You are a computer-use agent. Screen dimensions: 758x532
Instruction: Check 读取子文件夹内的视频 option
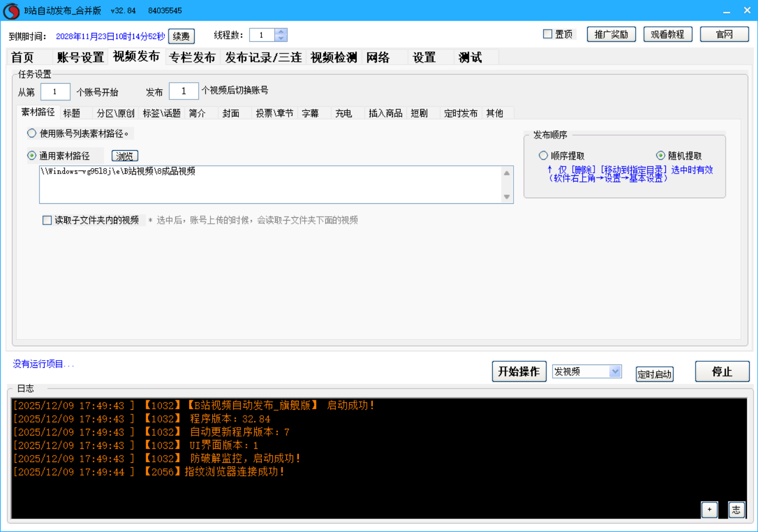[x=47, y=221]
